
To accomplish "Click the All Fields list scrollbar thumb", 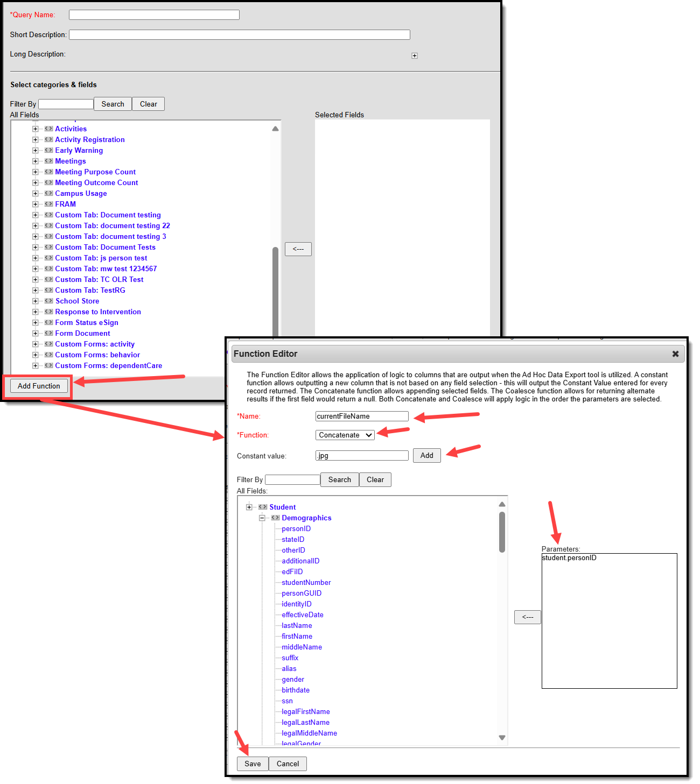I will (x=275, y=292).
